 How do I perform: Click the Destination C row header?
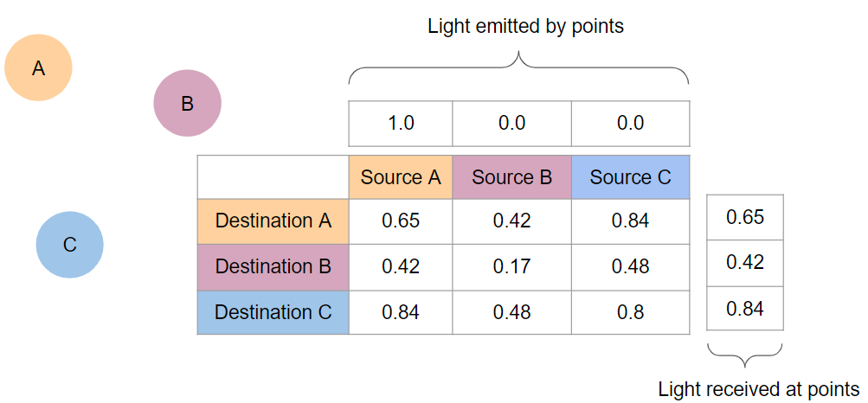pos(273,311)
